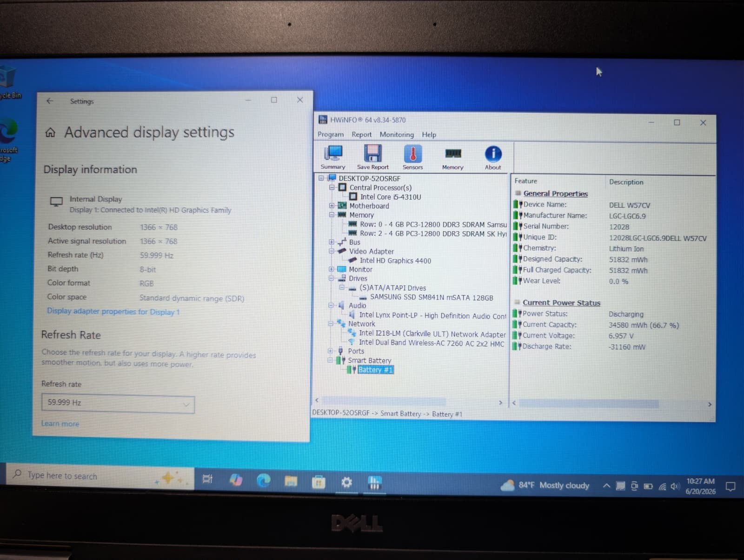The width and height of the screenshot is (744, 560).
Task: Open Microsoft Edge desktop shortcut
Action: point(8,140)
